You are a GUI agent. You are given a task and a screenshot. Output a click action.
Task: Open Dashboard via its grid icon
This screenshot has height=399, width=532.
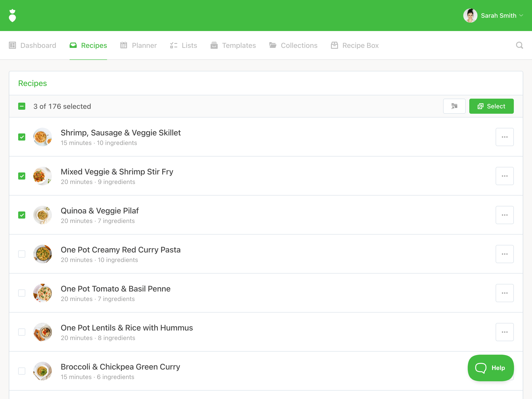pos(12,45)
